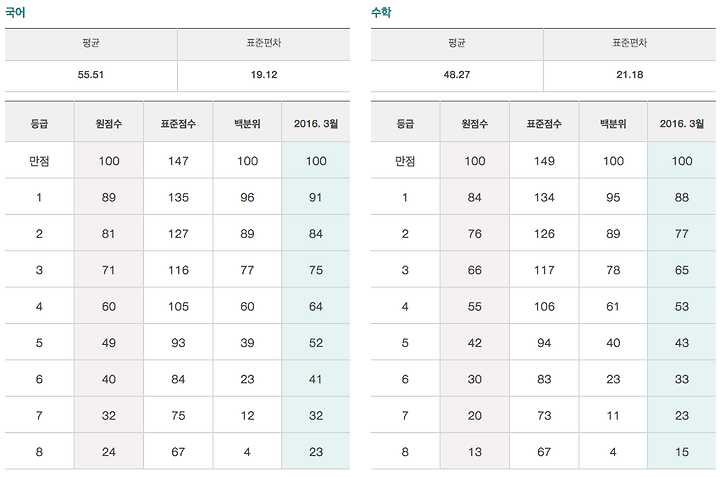This screenshot has width=720, height=477.
Task: Click 국어 grade 2 raw score 81
Action: pos(108,234)
